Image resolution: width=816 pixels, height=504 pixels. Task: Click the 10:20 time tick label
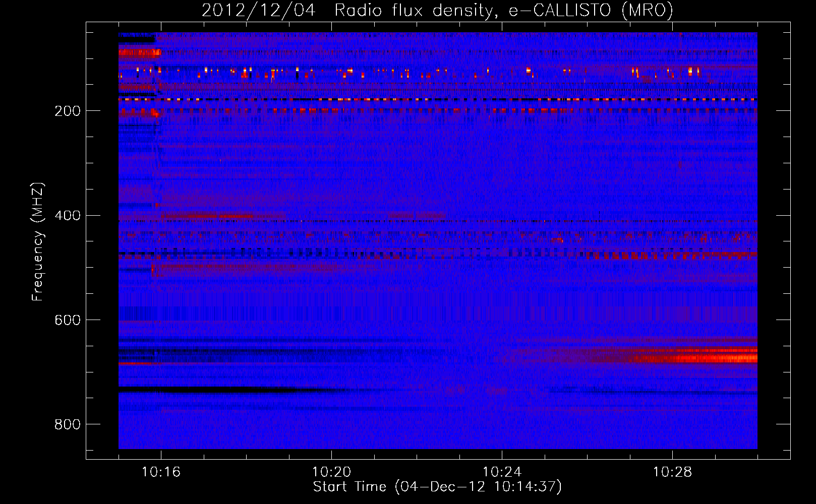click(331, 472)
